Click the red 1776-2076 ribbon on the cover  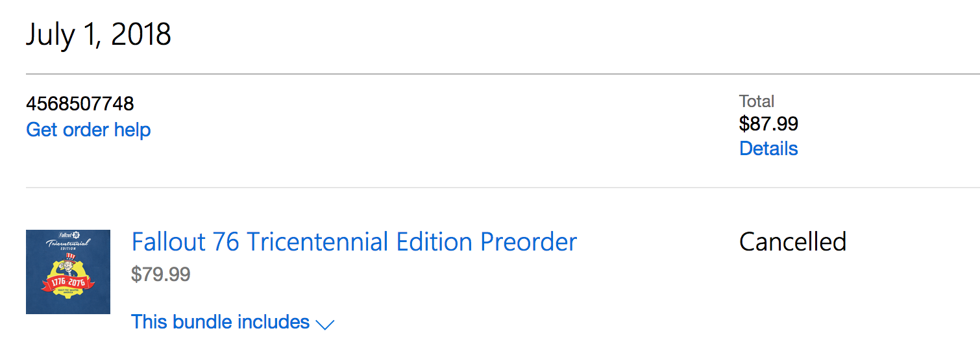(x=68, y=284)
